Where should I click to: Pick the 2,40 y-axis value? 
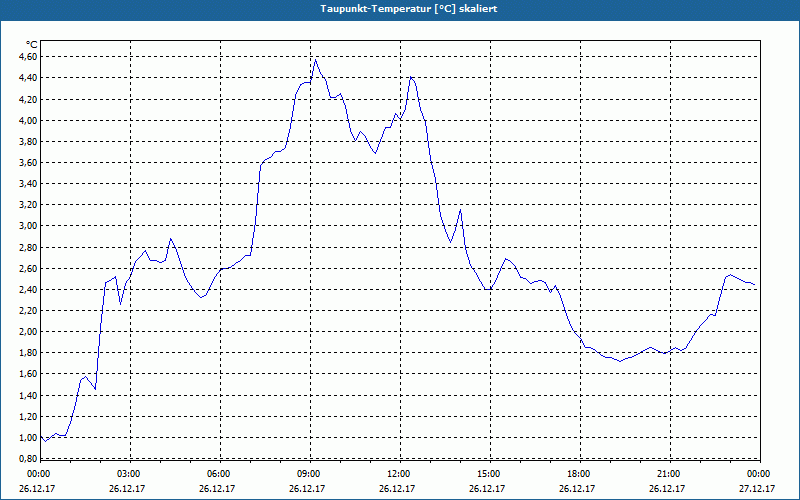click(28, 289)
